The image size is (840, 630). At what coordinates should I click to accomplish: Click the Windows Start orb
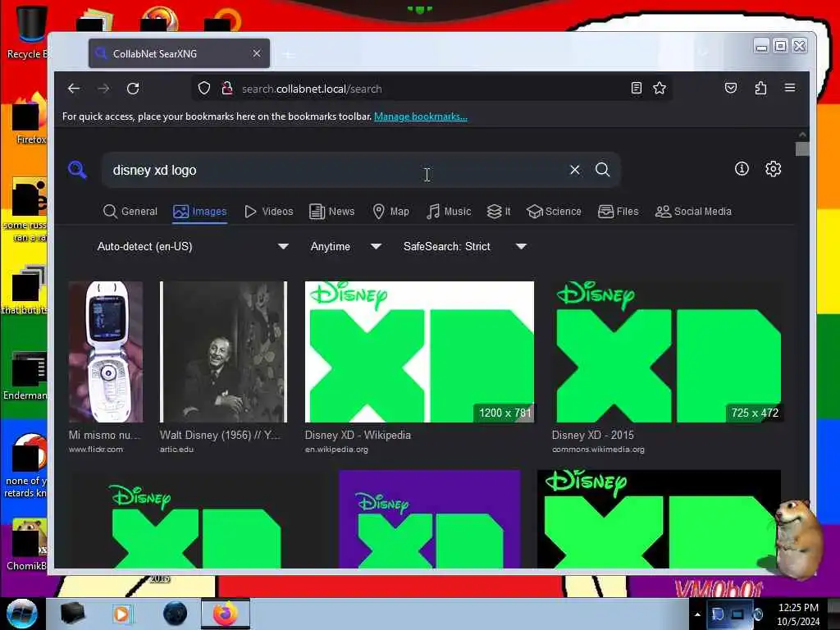coord(22,614)
